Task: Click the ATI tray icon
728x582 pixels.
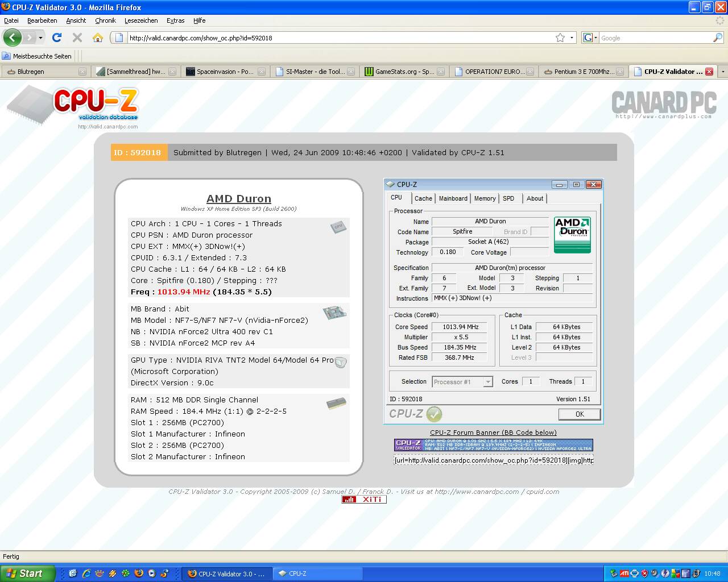Action: [624, 573]
